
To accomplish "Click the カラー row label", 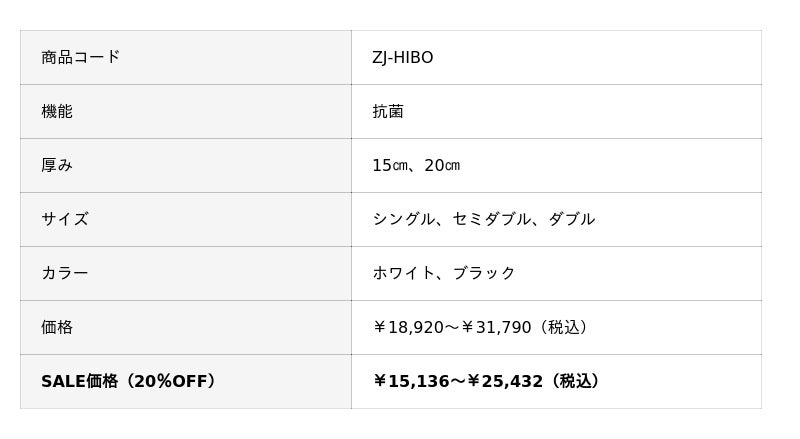I will [x=65, y=273].
